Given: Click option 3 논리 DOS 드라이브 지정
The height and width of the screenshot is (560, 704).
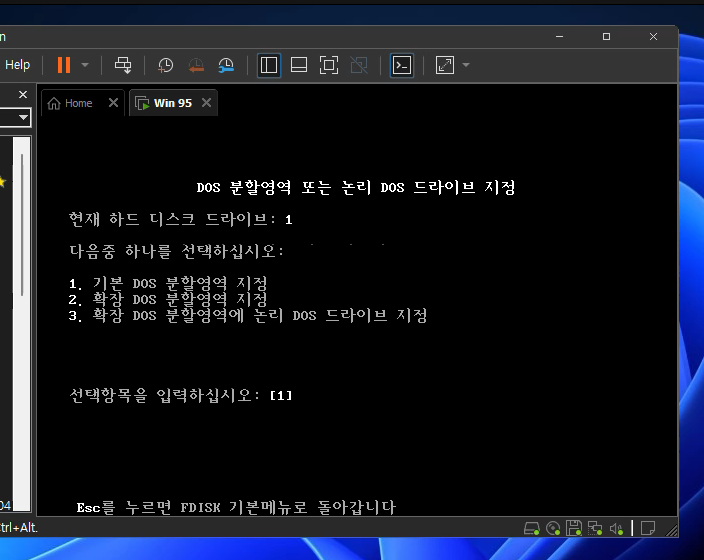Looking at the screenshot, I should coord(248,315).
